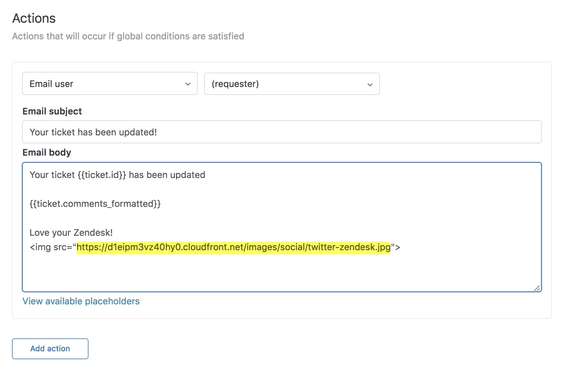Expand the recipient selector chevron

tap(369, 84)
